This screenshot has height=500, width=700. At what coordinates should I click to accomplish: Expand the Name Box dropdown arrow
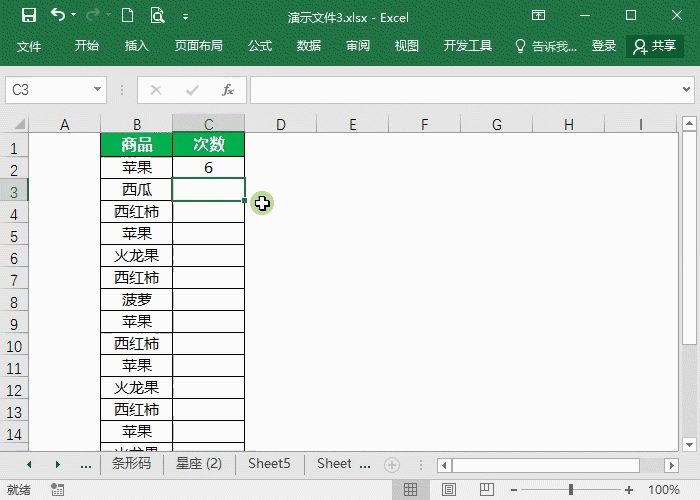point(97,89)
